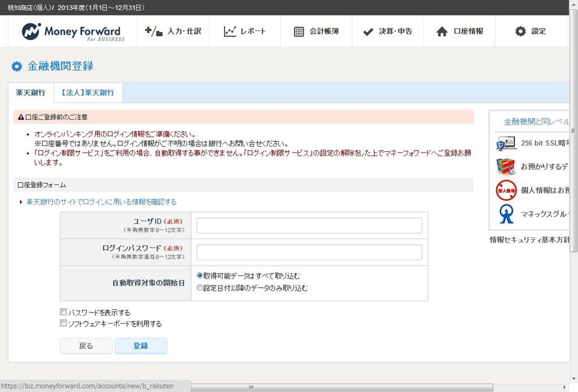
Task: Click the warning triangle in the notice bar
Action: click(x=21, y=117)
